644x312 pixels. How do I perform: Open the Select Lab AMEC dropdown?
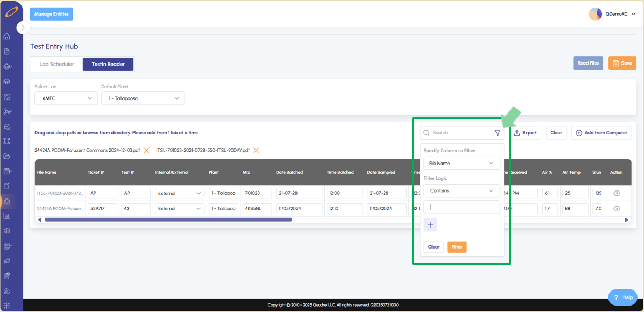click(66, 98)
